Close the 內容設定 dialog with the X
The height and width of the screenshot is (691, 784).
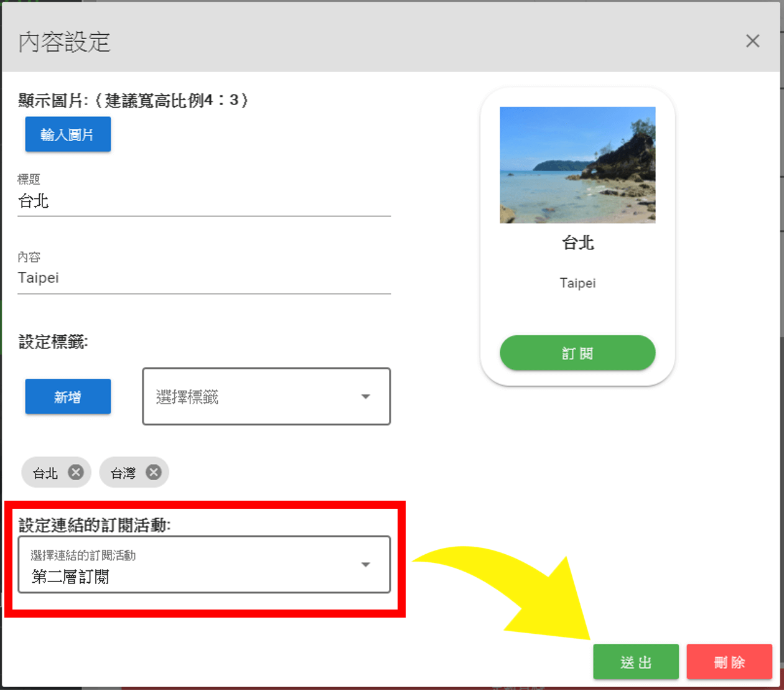(x=753, y=41)
